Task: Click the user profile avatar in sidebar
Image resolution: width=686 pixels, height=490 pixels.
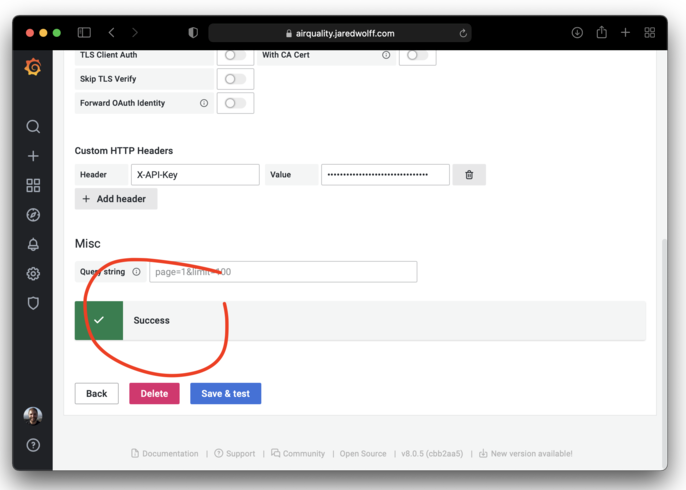Action: point(33,416)
